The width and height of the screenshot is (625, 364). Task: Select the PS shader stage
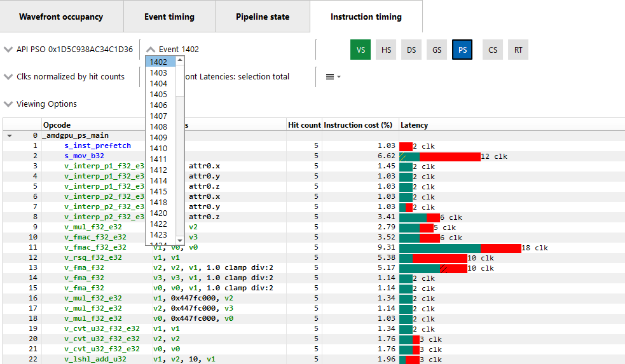[462, 50]
